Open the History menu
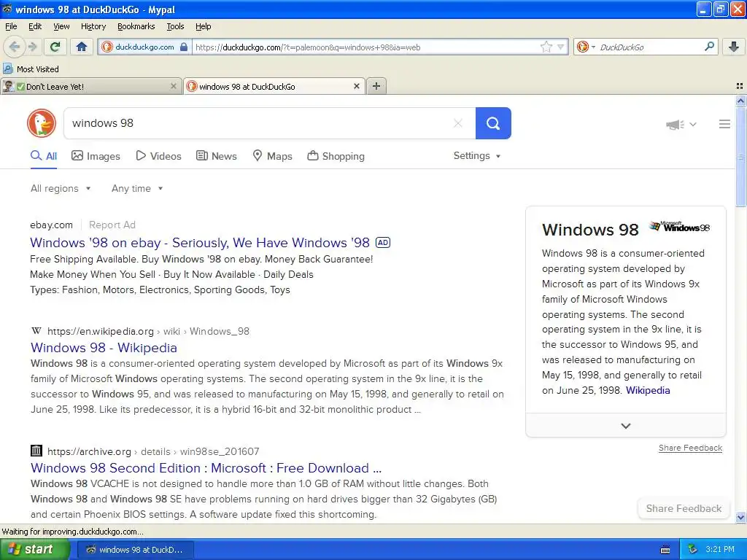Screen dimensions: 747x560 (x=93, y=26)
